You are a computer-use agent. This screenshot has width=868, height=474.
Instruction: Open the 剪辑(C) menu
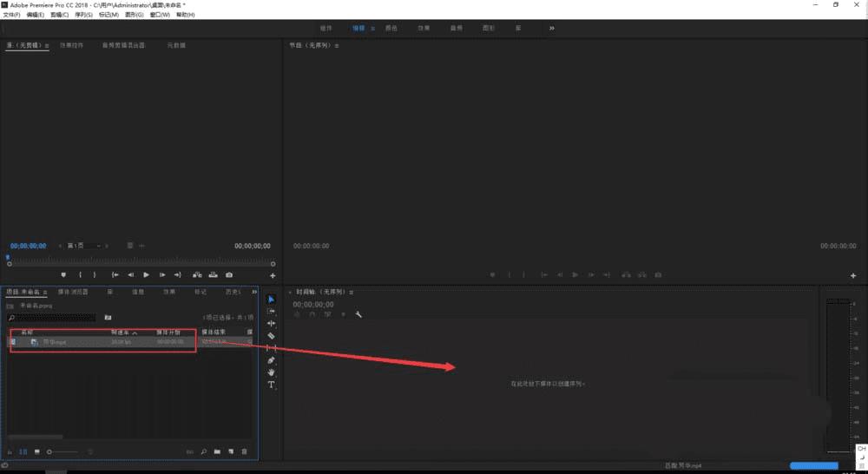click(x=59, y=15)
